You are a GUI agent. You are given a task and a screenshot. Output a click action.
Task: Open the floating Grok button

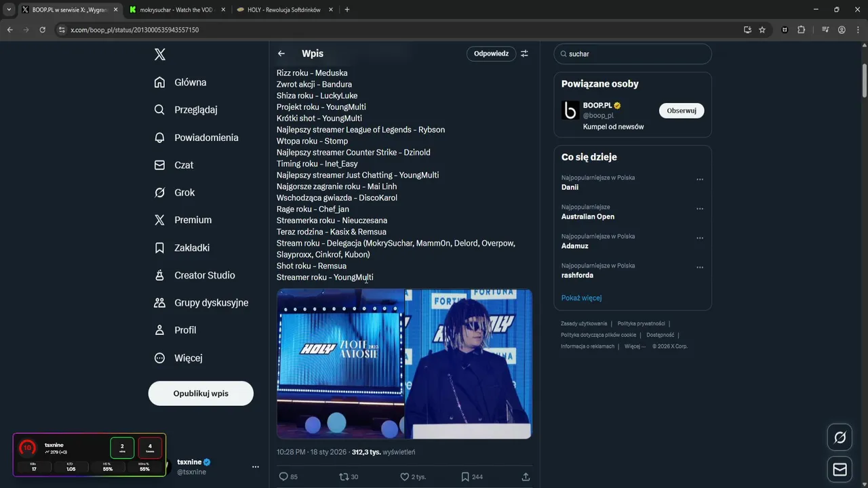(x=840, y=438)
